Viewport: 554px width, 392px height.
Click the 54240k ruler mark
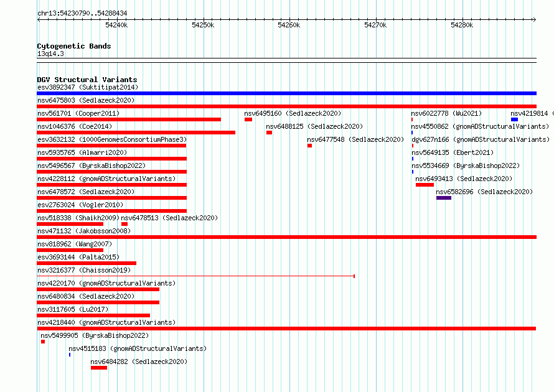pos(116,25)
